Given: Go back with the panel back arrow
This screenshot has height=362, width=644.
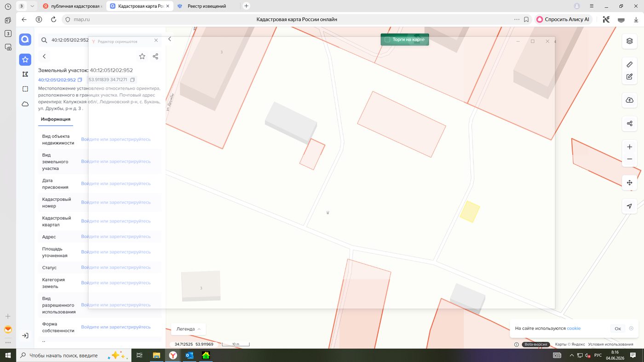Looking at the screenshot, I should [44, 56].
